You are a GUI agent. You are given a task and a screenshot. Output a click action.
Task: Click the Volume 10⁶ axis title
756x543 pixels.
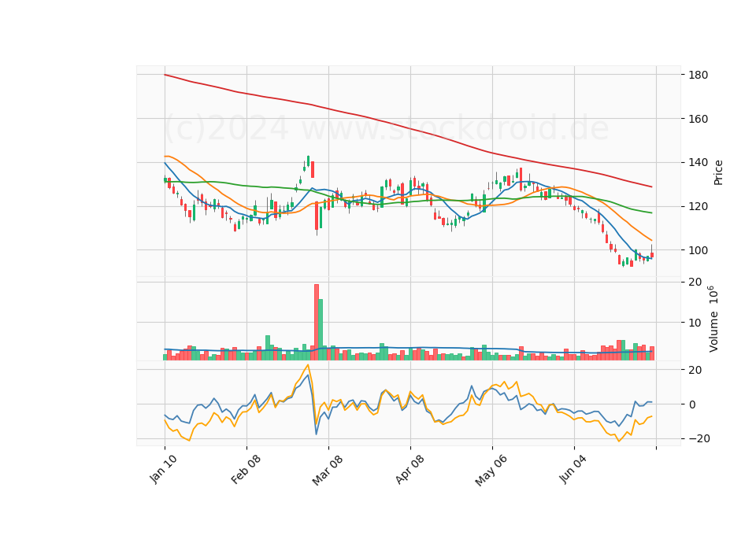(x=713, y=319)
